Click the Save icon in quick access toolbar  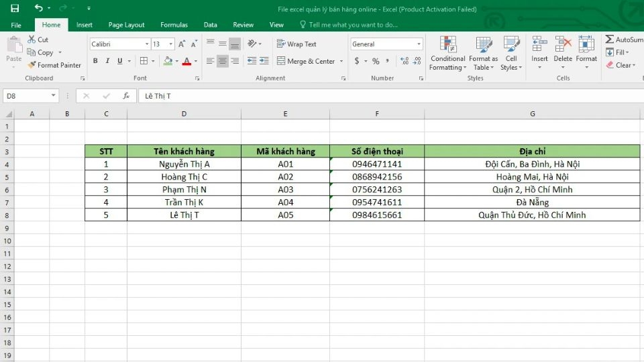pyautogui.click(x=15, y=9)
